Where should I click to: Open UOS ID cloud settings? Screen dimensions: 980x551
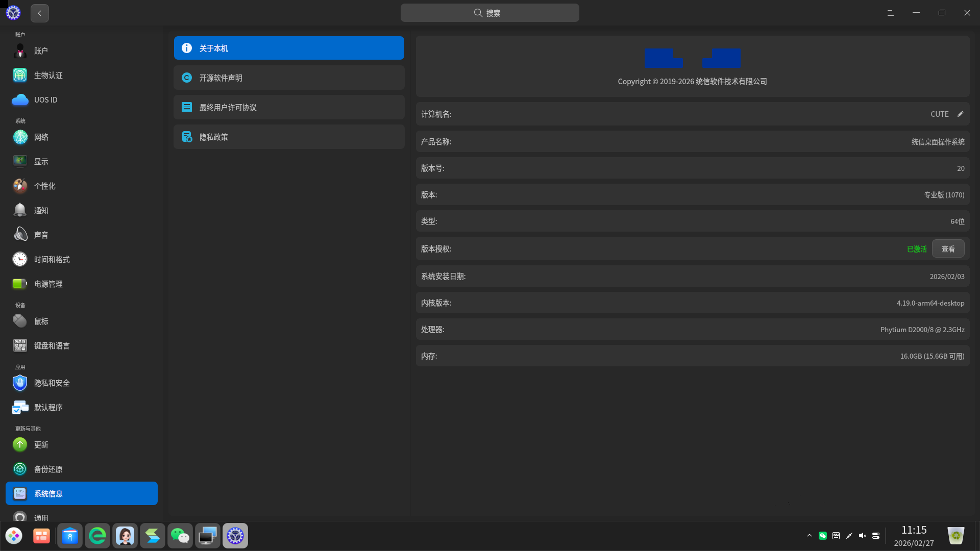[45, 100]
